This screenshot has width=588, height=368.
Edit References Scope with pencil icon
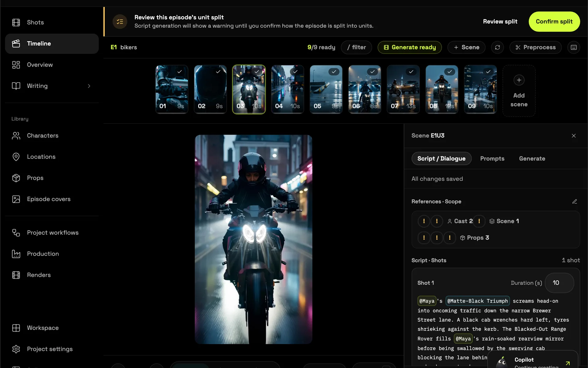pos(575,201)
